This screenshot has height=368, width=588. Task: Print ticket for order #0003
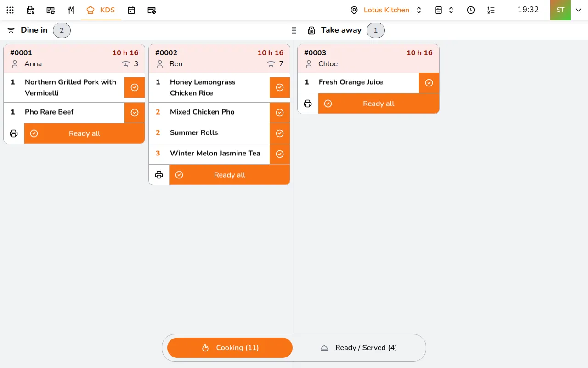[x=308, y=103]
